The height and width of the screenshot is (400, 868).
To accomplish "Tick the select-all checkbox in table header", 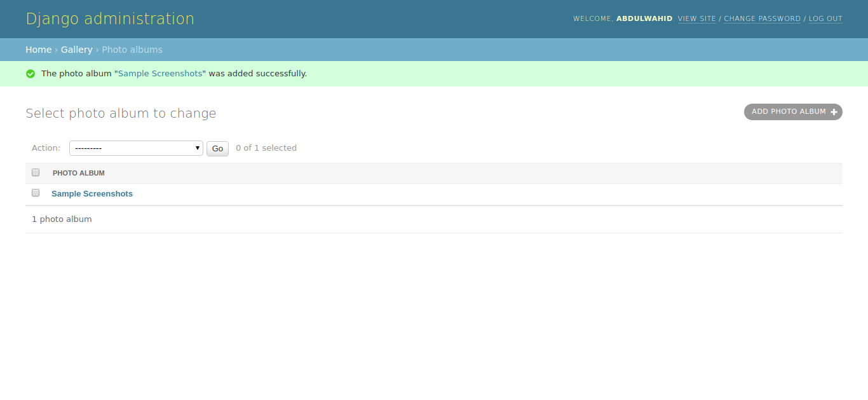I will click(36, 172).
